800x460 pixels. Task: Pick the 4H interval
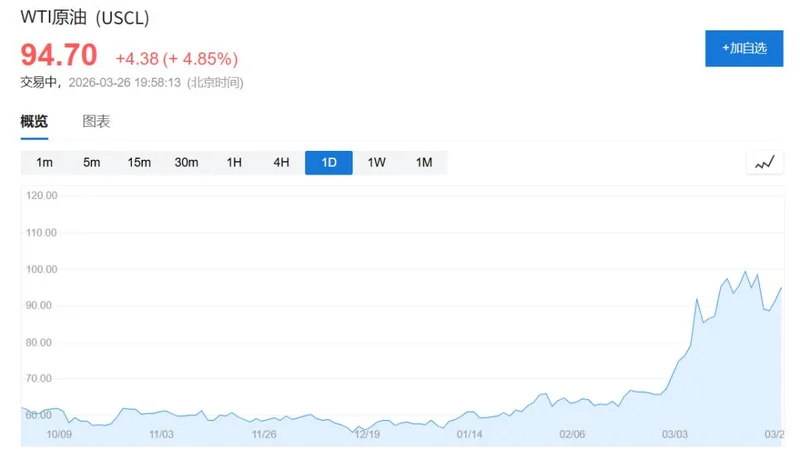coord(281,162)
